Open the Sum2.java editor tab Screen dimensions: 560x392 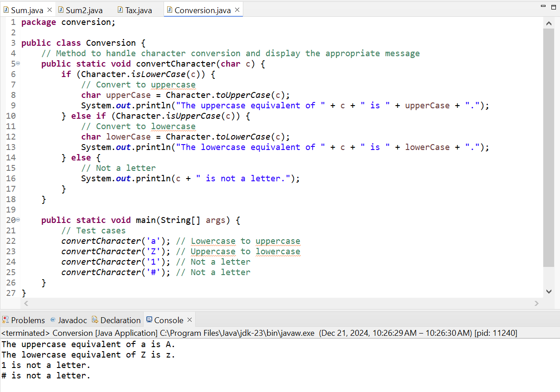coord(84,10)
